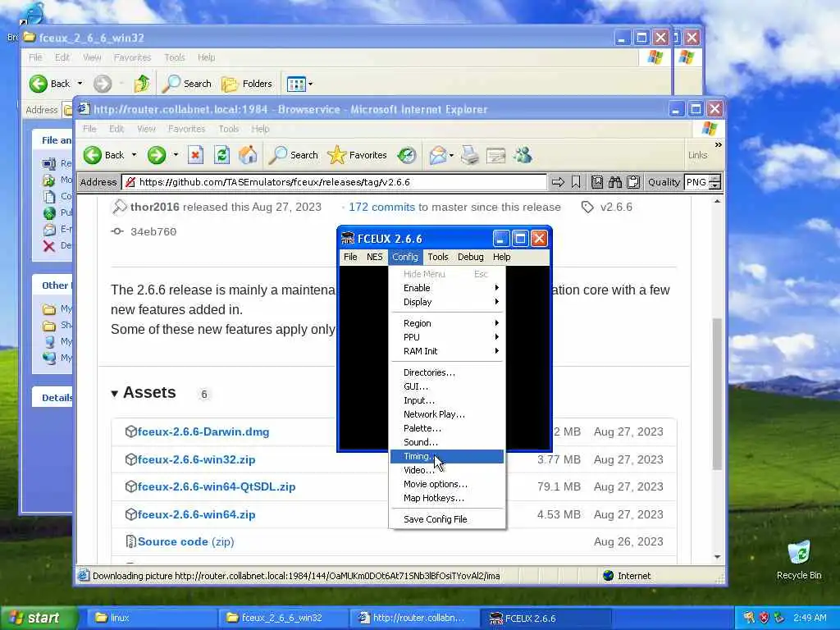
Task: Open the History clock icon
Action: (407, 155)
